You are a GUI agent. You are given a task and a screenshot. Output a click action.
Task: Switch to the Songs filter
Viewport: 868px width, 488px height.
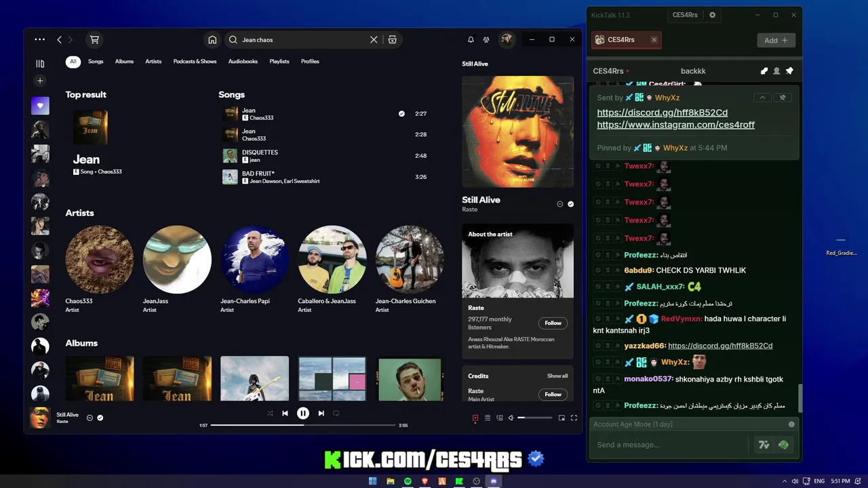pos(96,62)
